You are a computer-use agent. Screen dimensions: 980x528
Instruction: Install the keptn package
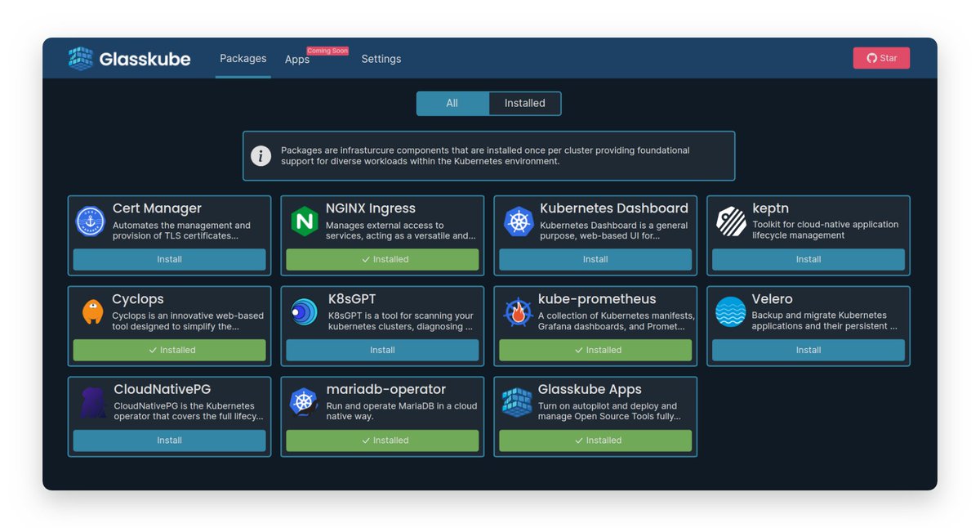click(808, 259)
